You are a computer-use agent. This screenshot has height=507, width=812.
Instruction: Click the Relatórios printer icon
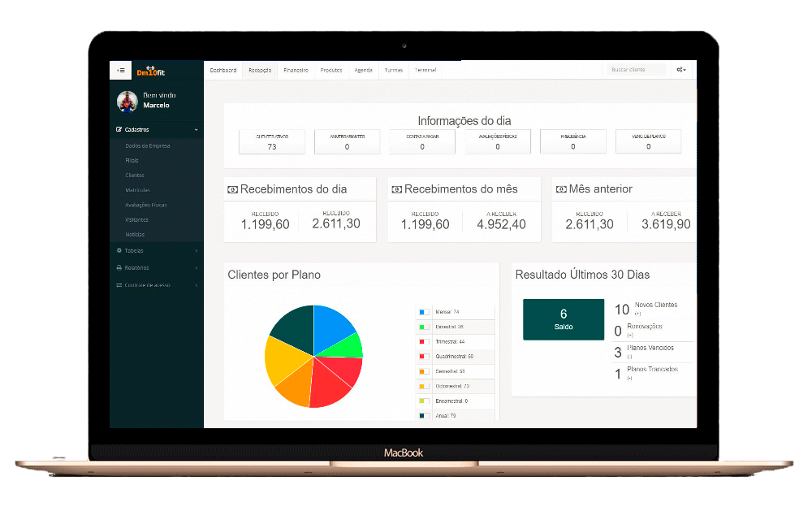point(119,268)
